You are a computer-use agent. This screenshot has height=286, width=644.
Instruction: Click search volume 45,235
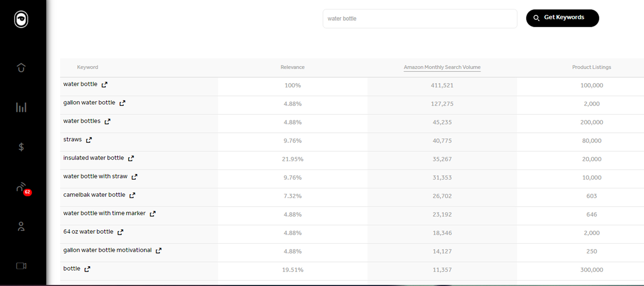[x=442, y=122]
